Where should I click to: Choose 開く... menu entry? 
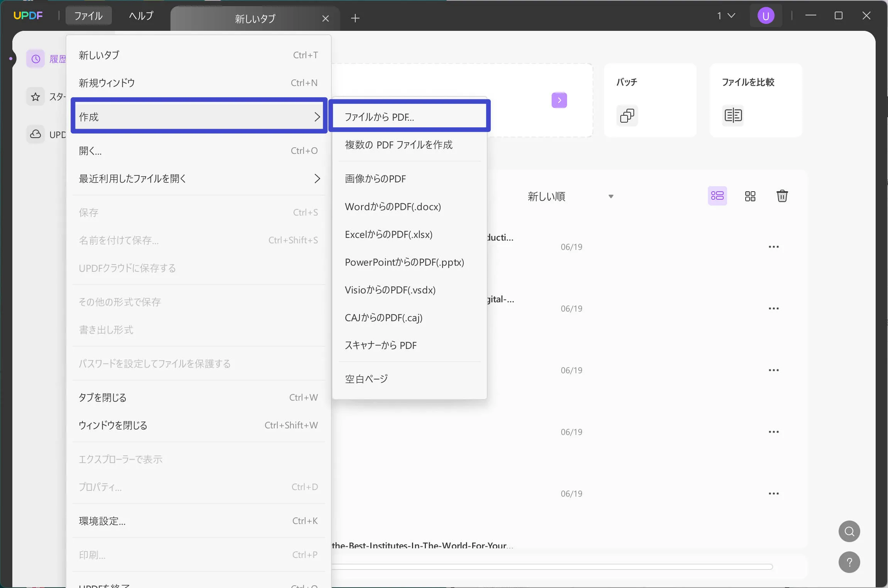[199, 151]
